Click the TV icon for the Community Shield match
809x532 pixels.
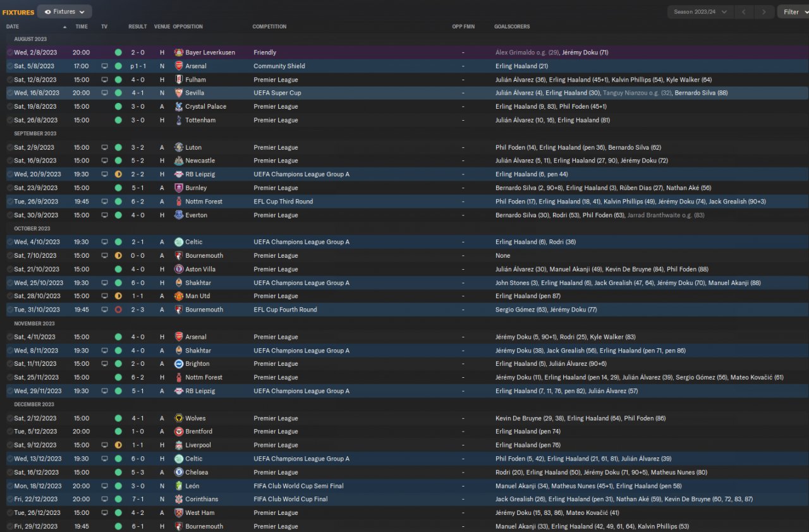[x=104, y=66]
